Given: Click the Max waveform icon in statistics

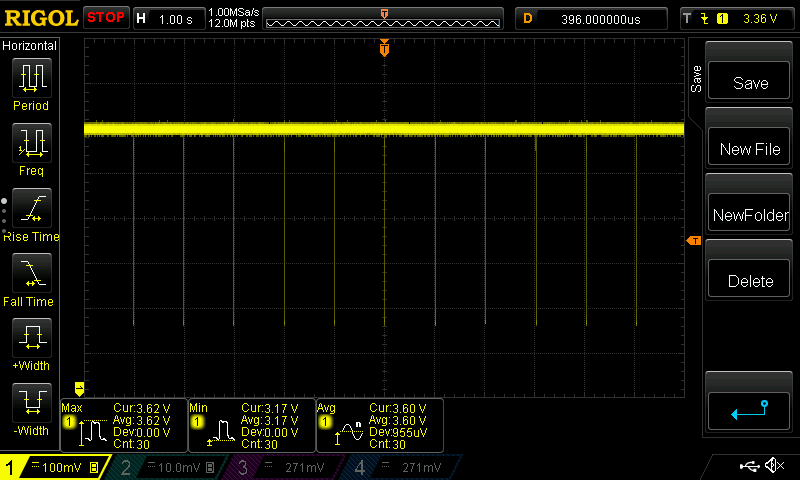Looking at the screenshot, I should 92,433.
